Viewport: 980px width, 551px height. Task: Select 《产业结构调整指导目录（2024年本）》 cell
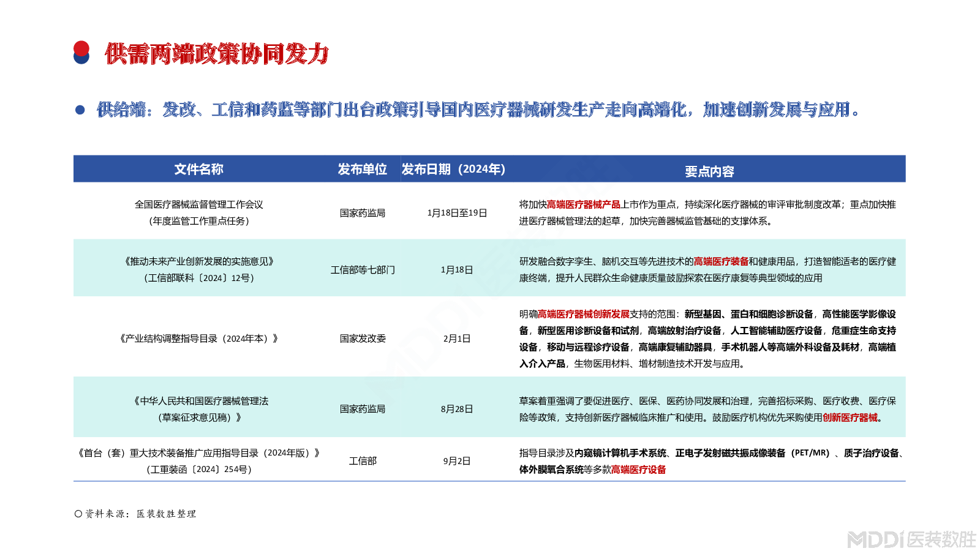[199, 339]
